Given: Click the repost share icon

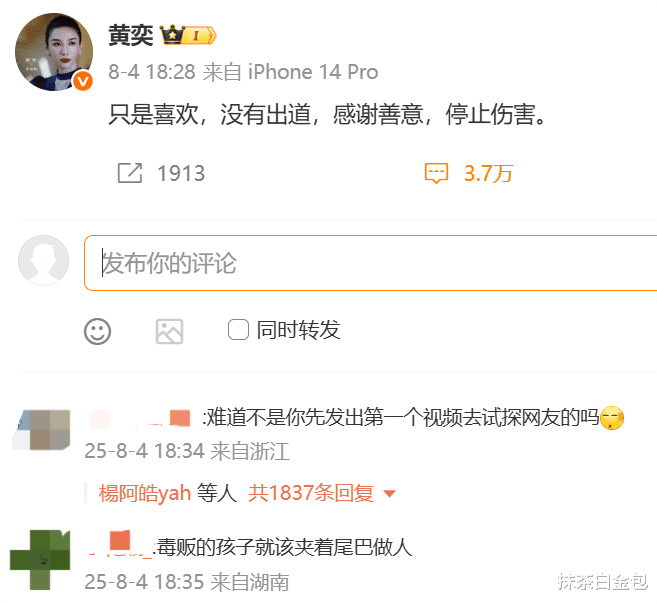Looking at the screenshot, I should 130,173.
